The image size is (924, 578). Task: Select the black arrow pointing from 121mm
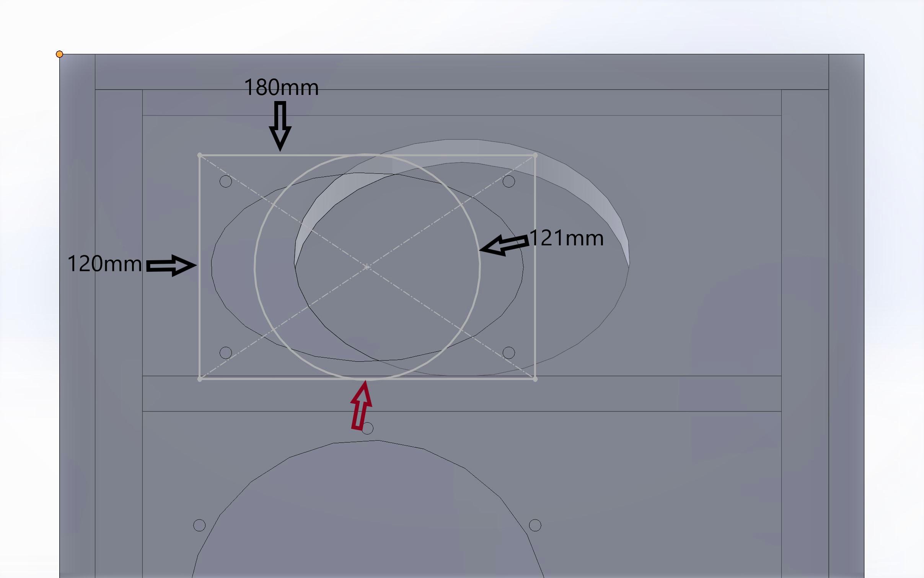click(x=504, y=245)
